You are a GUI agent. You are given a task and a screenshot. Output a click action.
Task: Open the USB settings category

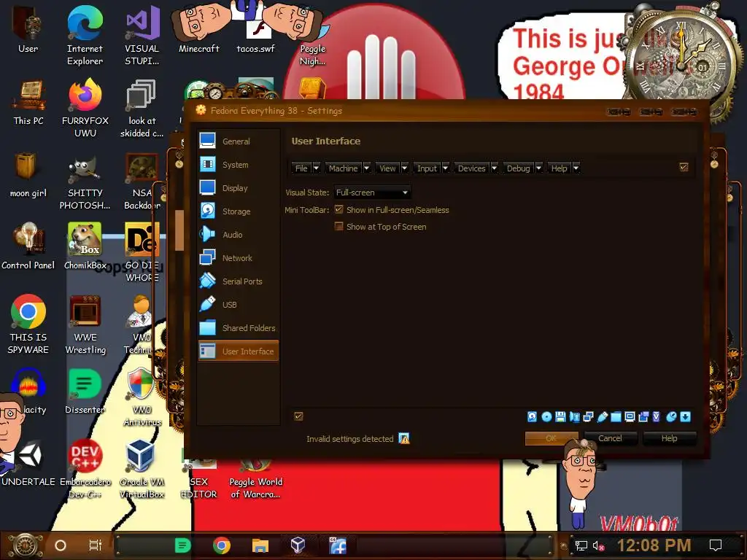coord(239,305)
